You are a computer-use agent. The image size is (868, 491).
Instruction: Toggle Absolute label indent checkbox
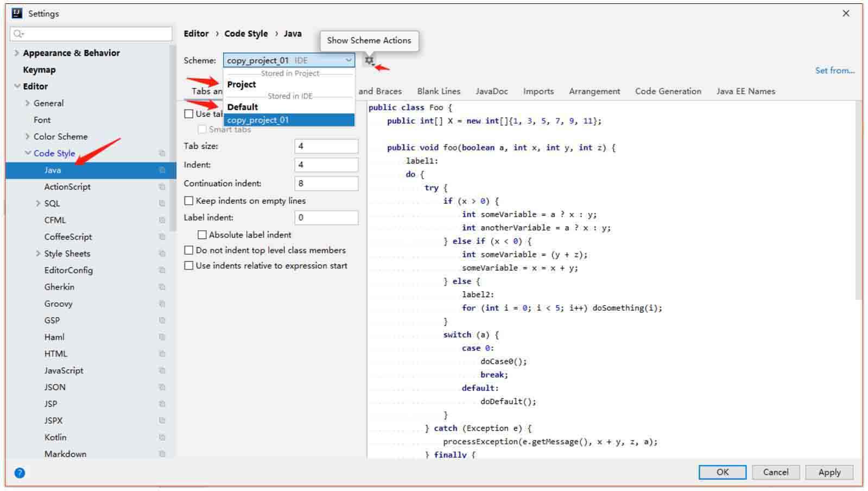202,235
